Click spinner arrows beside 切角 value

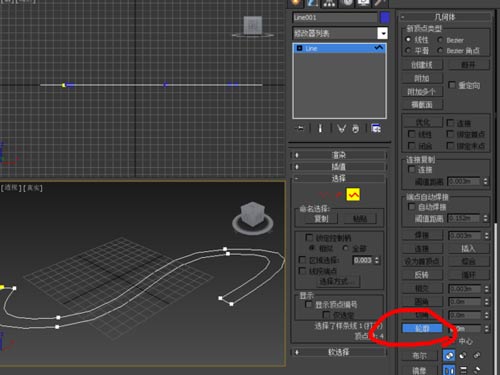point(486,315)
